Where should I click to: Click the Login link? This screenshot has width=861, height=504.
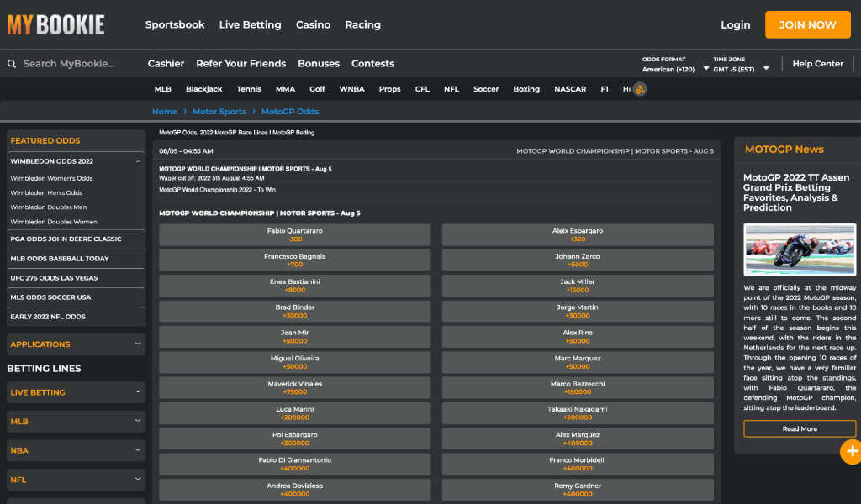735,24
